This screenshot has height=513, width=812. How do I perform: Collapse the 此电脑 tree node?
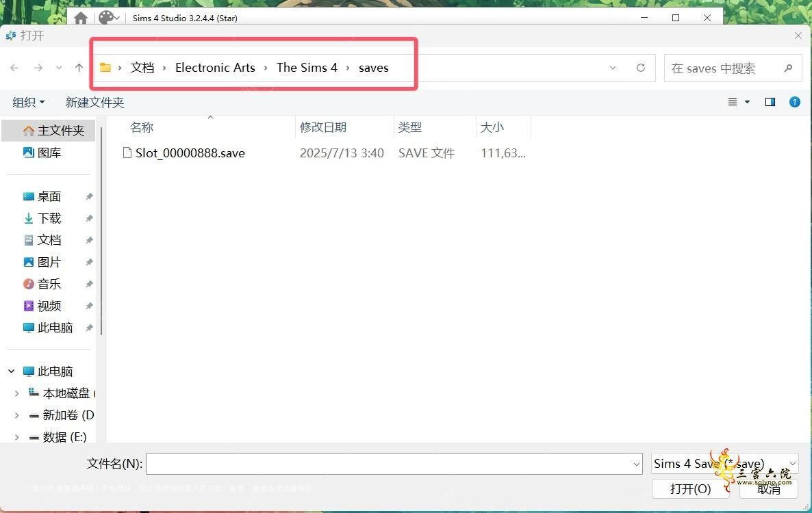pyautogui.click(x=12, y=371)
